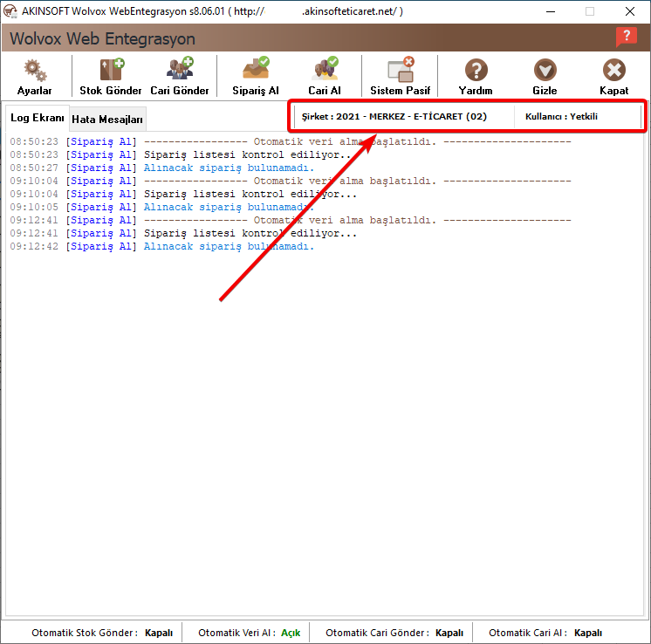Minimize the WebEntegrasyon window
The width and height of the screenshot is (651, 644).
[551, 11]
